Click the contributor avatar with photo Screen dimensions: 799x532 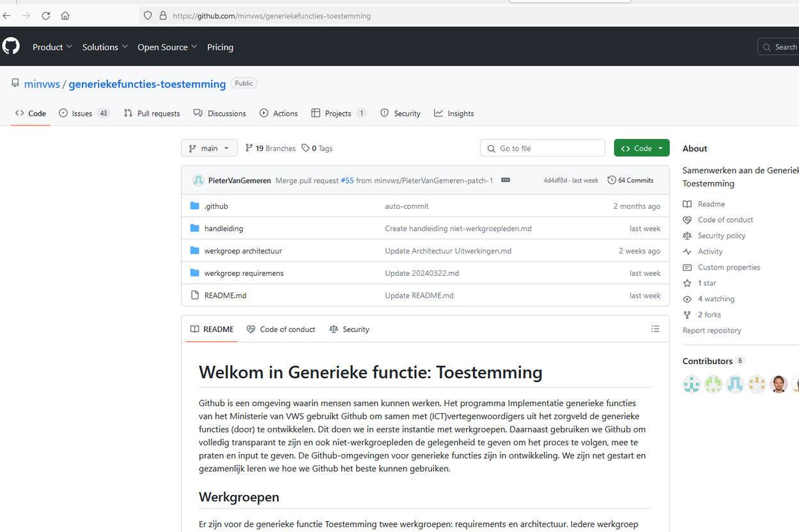tap(779, 384)
